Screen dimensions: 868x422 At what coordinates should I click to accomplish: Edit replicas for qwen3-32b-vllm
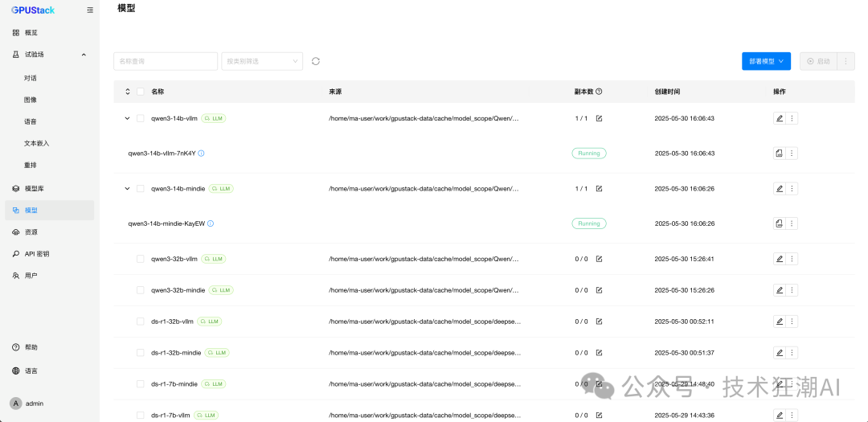click(x=599, y=259)
